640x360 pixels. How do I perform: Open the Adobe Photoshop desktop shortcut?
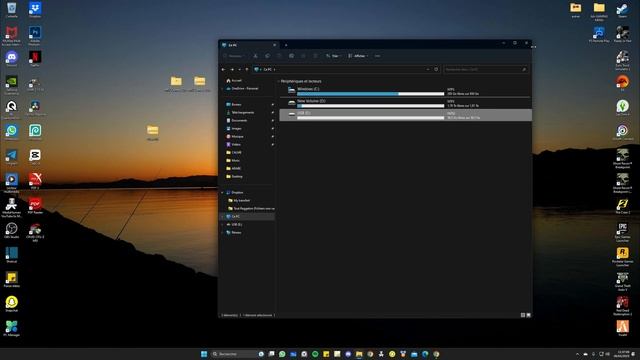click(35, 35)
